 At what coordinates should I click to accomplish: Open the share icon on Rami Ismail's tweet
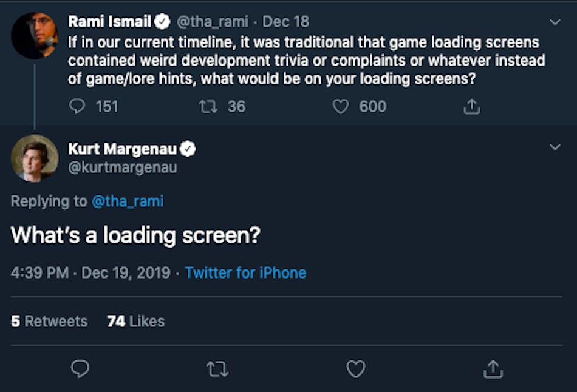pyautogui.click(x=471, y=106)
